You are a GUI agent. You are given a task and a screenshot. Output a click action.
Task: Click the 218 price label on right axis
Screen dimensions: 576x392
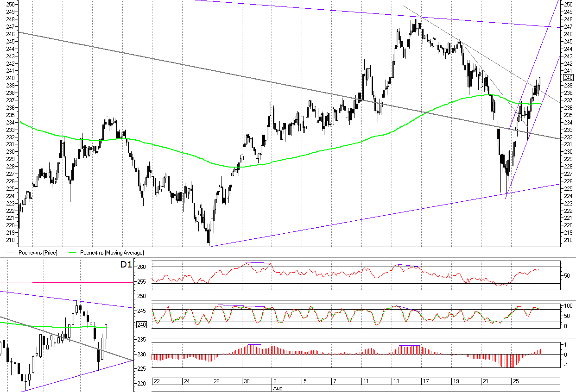click(568, 240)
